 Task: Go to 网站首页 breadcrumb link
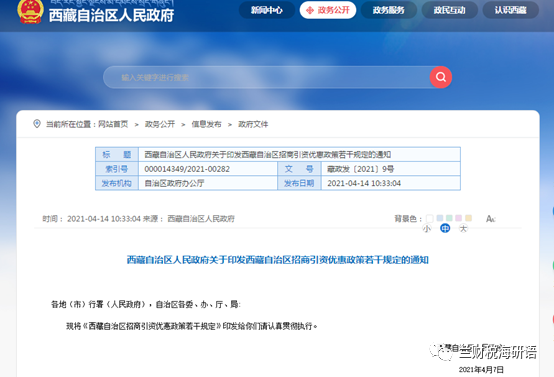(x=113, y=124)
